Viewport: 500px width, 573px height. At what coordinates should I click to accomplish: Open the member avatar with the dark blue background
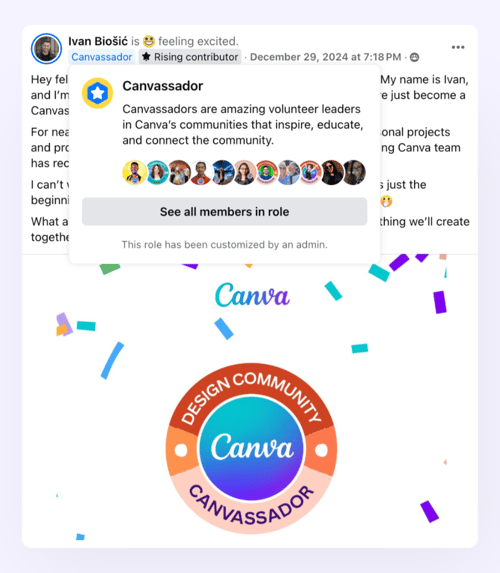pyautogui.click(x=223, y=172)
